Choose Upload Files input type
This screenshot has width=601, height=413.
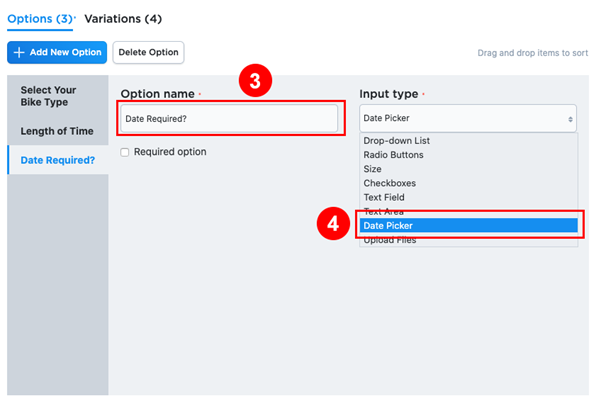[x=391, y=239]
